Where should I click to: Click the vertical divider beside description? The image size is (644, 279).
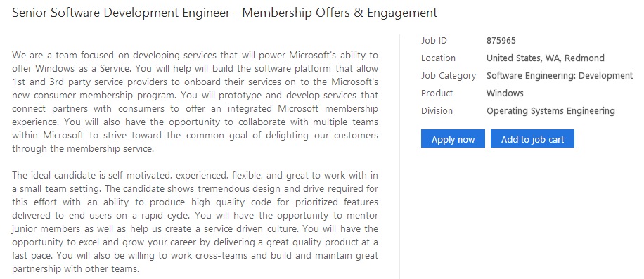399,156
